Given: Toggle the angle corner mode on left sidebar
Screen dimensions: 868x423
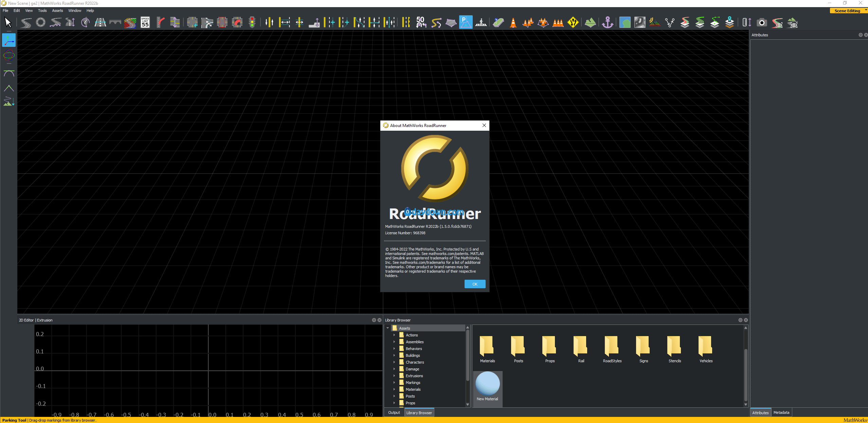Looking at the screenshot, I should [9, 88].
